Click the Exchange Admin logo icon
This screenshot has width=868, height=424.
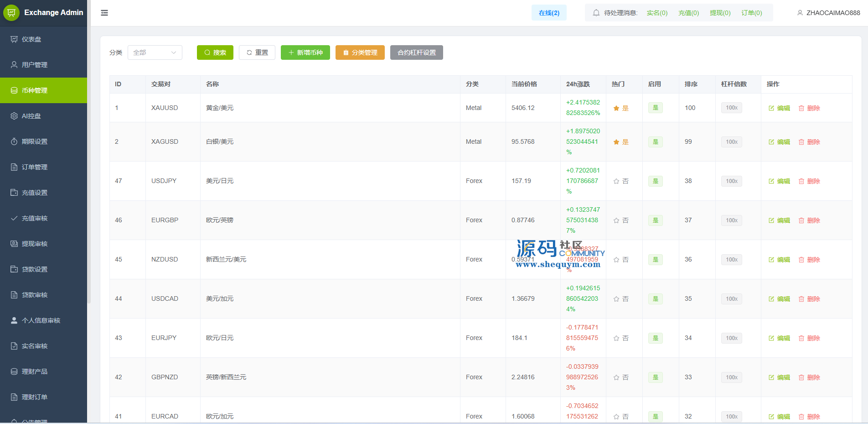(11, 13)
